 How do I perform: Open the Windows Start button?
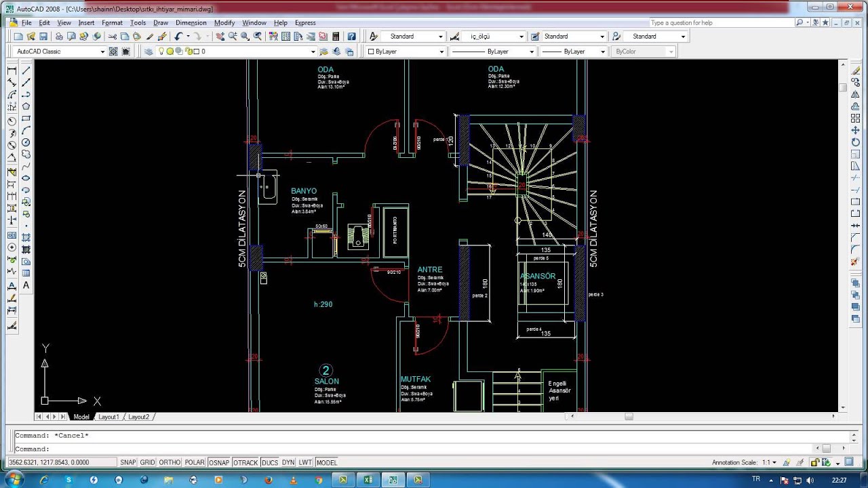[14, 480]
